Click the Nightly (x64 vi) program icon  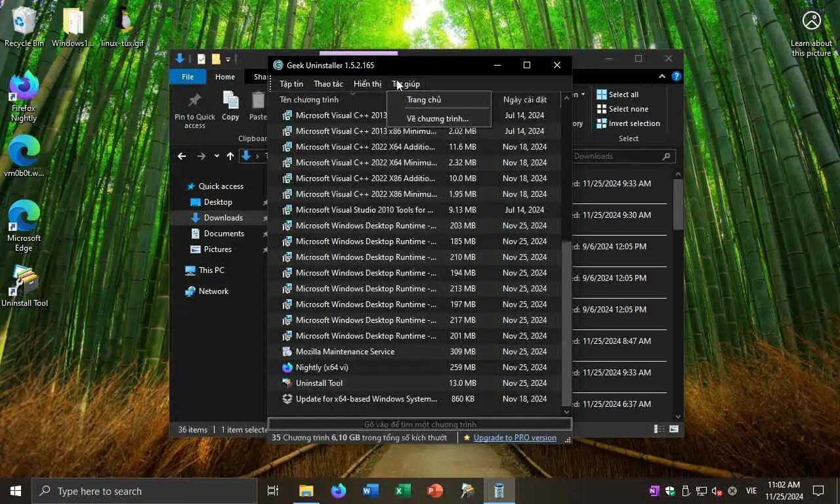(x=287, y=367)
